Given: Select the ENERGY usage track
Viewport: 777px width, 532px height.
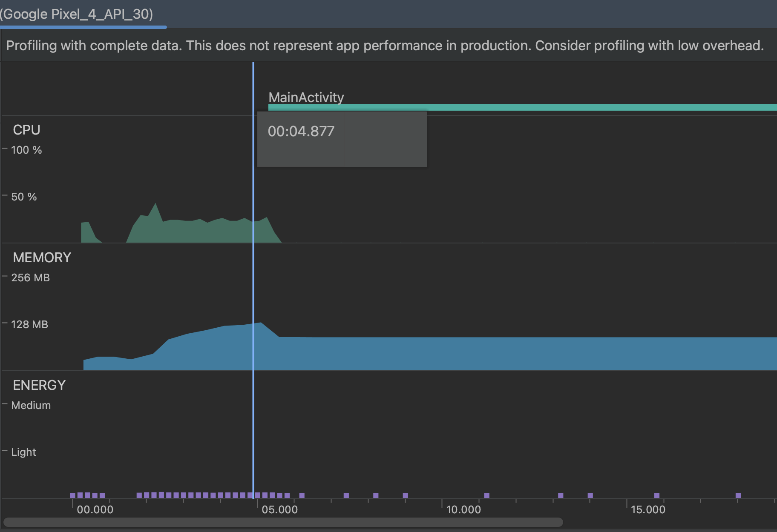Looking at the screenshot, I should point(39,385).
